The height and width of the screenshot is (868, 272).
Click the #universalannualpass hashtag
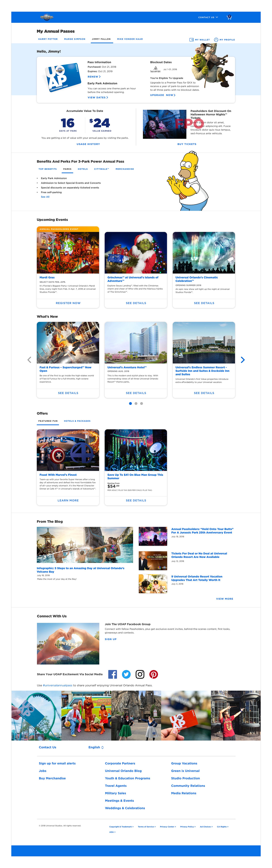click(58, 685)
